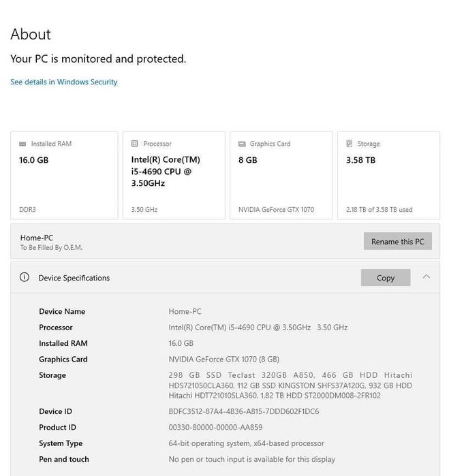Click the Storage drive icon
This screenshot has height=476, width=449.
(x=350, y=144)
